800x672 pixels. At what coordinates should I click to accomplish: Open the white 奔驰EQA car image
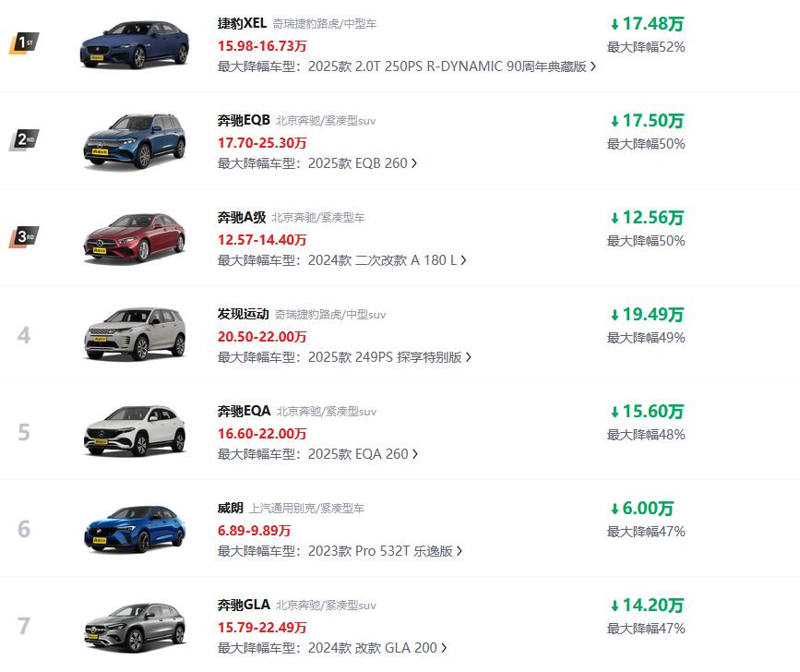coord(135,431)
